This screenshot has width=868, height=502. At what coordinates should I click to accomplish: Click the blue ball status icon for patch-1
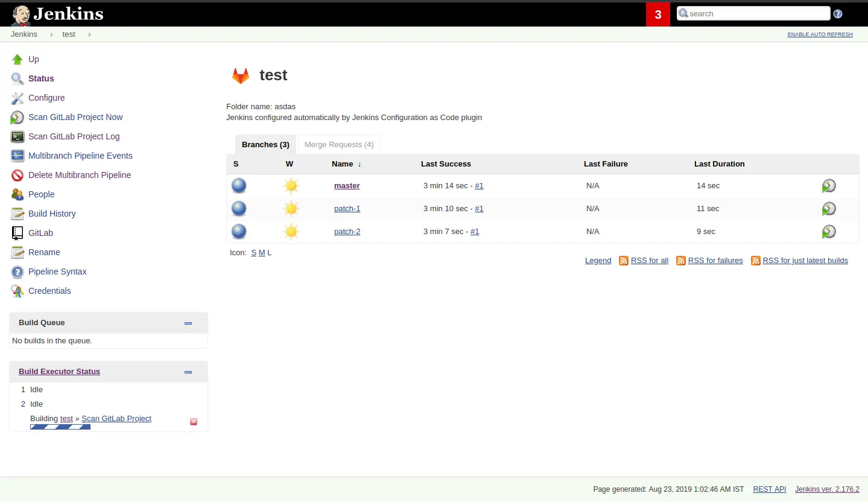[239, 208]
